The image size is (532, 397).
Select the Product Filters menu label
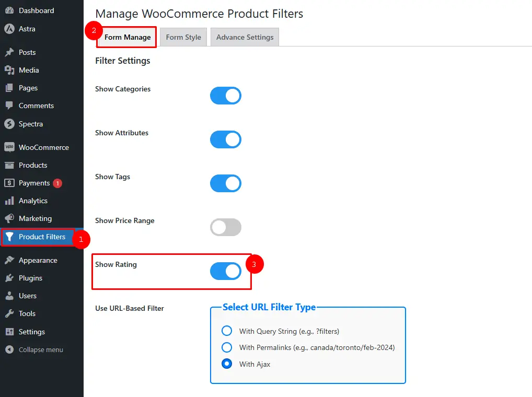point(42,237)
